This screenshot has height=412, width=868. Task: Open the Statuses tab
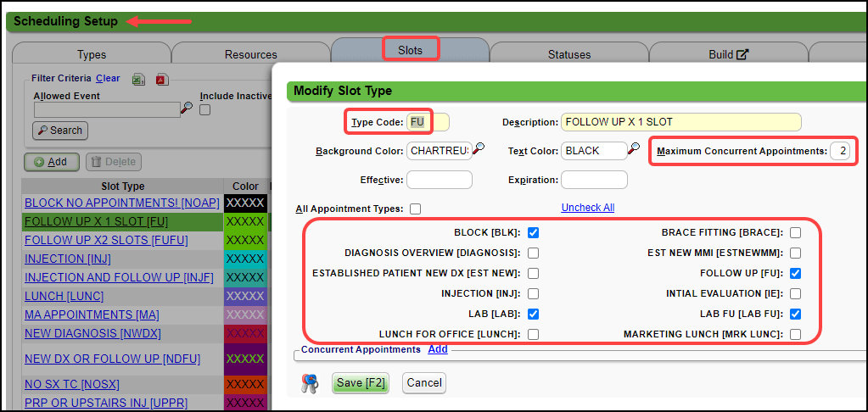point(568,55)
